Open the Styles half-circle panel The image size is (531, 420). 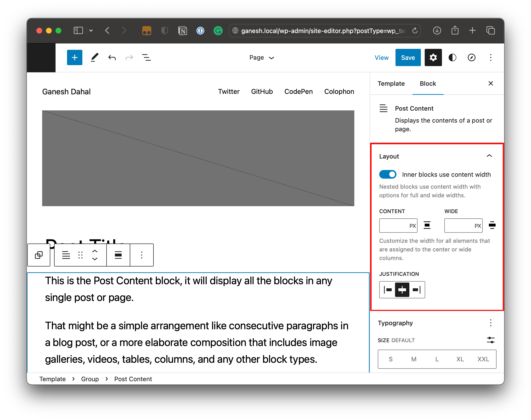point(452,57)
